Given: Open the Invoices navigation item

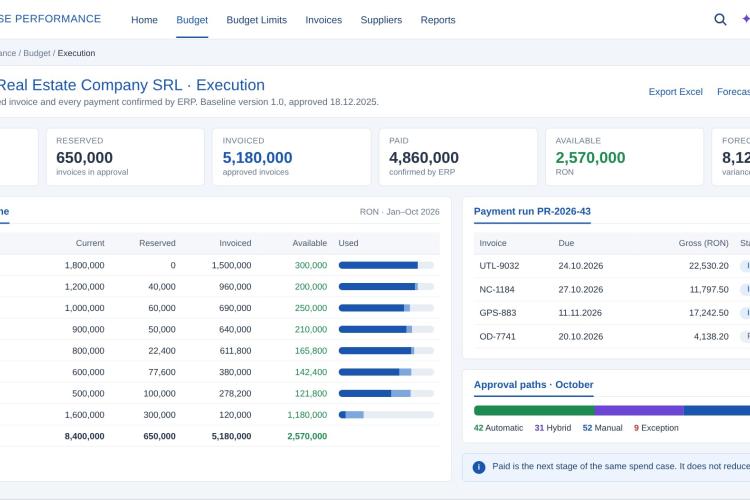Looking at the screenshot, I should tap(323, 20).
